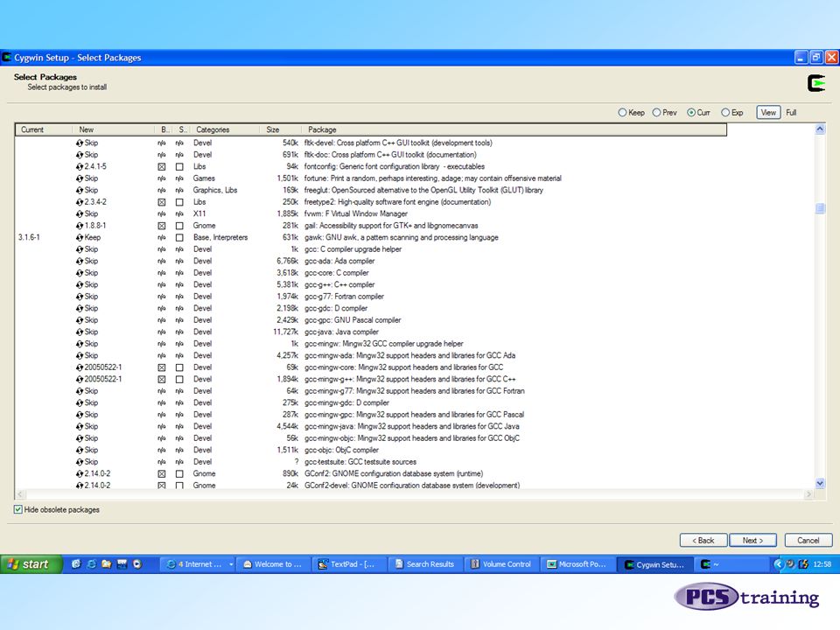Toggle the install cycle icon for gcc-ada
The height and width of the screenshot is (630, 840).
(x=80, y=261)
